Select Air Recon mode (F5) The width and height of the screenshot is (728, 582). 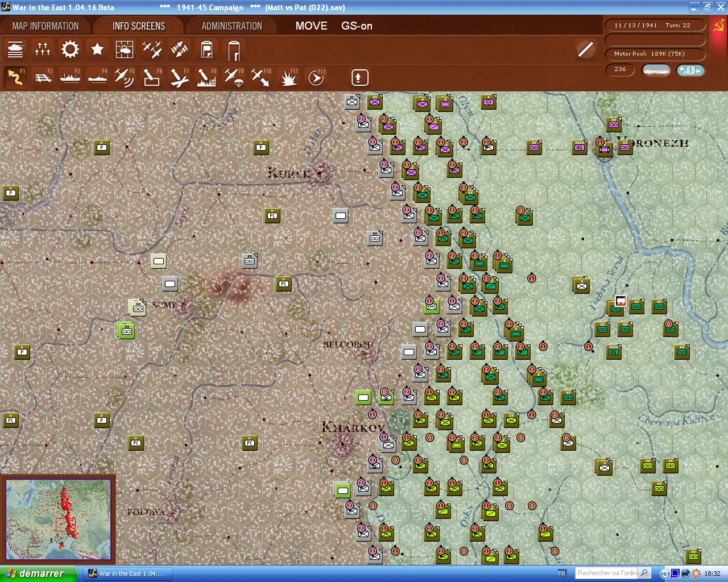coord(125,77)
